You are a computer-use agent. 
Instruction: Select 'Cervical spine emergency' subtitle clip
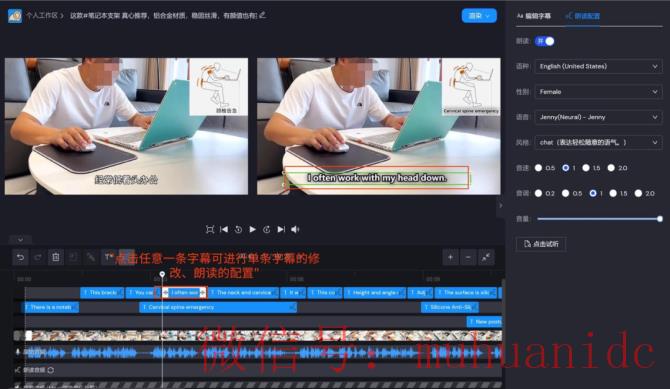[218, 307]
